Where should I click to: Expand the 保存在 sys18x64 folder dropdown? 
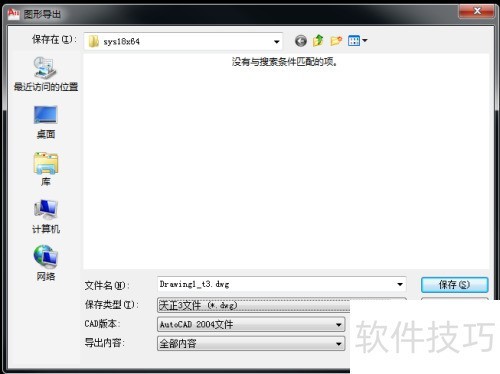pos(276,42)
